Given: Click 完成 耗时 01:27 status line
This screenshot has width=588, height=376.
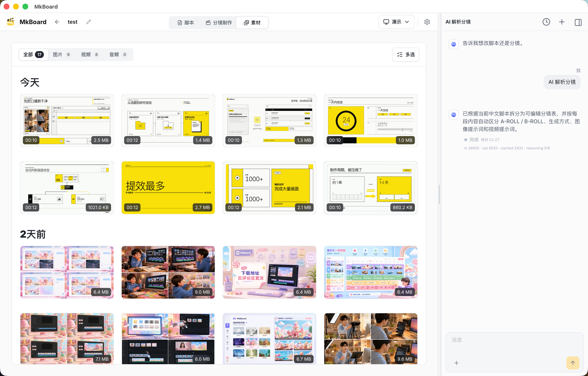Looking at the screenshot, I should click(x=482, y=140).
